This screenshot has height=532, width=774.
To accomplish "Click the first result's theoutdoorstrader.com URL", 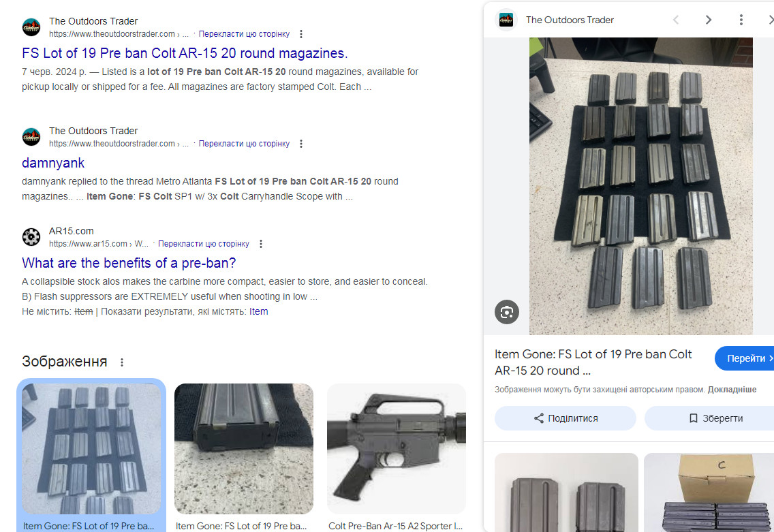I will click(x=119, y=34).
